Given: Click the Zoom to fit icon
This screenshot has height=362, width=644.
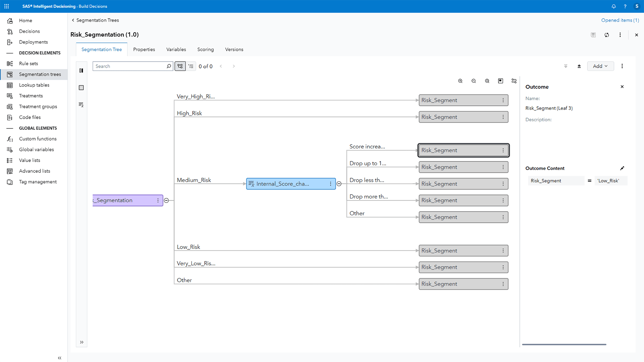Looking at the screenshot, I should [x=487, y=81].
